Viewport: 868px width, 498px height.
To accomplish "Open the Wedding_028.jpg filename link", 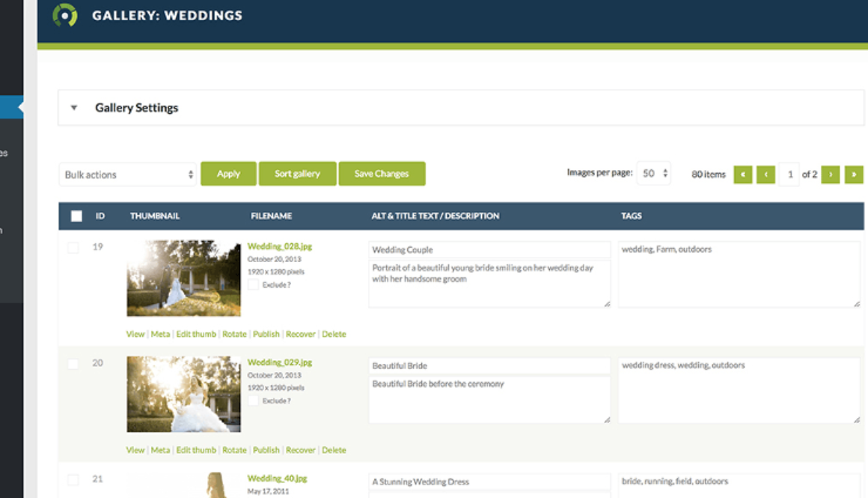I will click(279, 246).
